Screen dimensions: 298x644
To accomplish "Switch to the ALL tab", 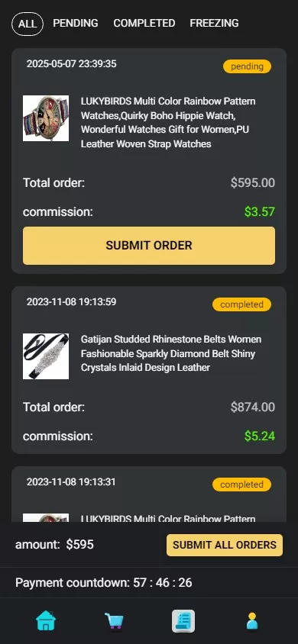I will point(28,24).
